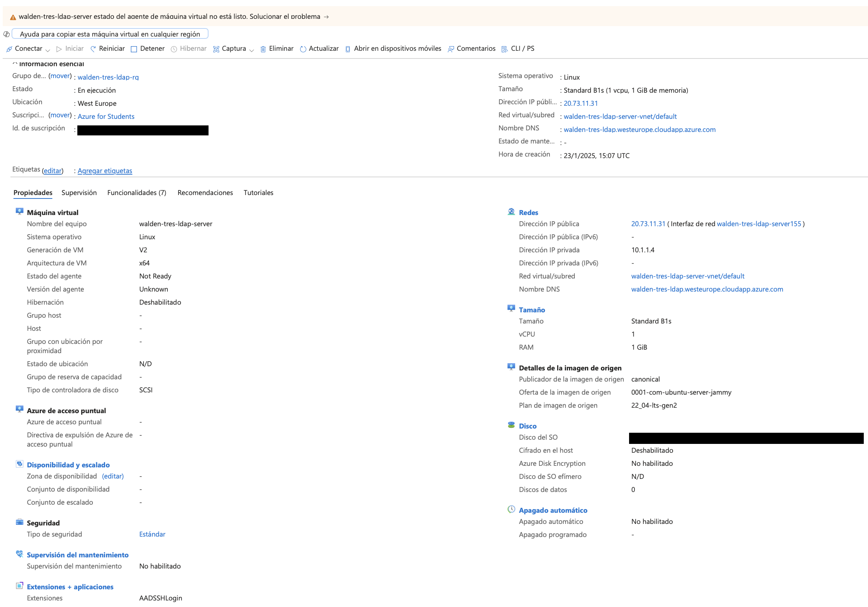Click editar next to Zona de disponibilidad
Image resolution: width=868 pixels, height=607 pixels.
[113, 476]
